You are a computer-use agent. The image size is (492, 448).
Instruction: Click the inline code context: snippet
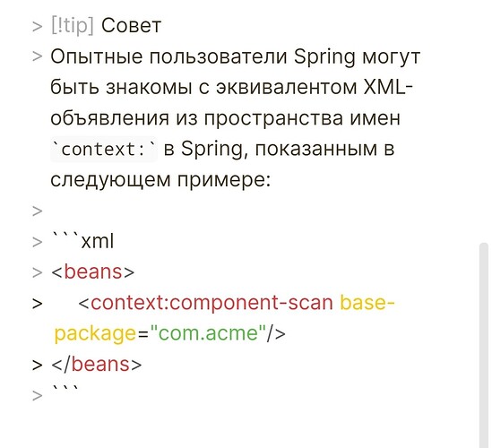(x=104, y=149)
